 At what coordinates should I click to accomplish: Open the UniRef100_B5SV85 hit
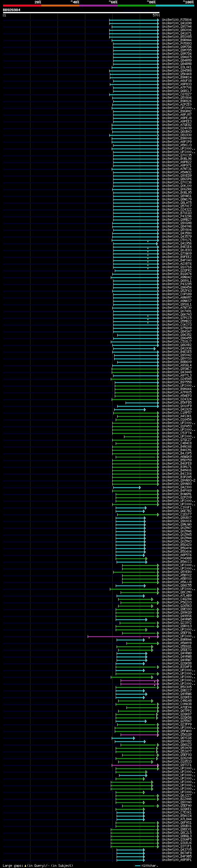[176, 37]
